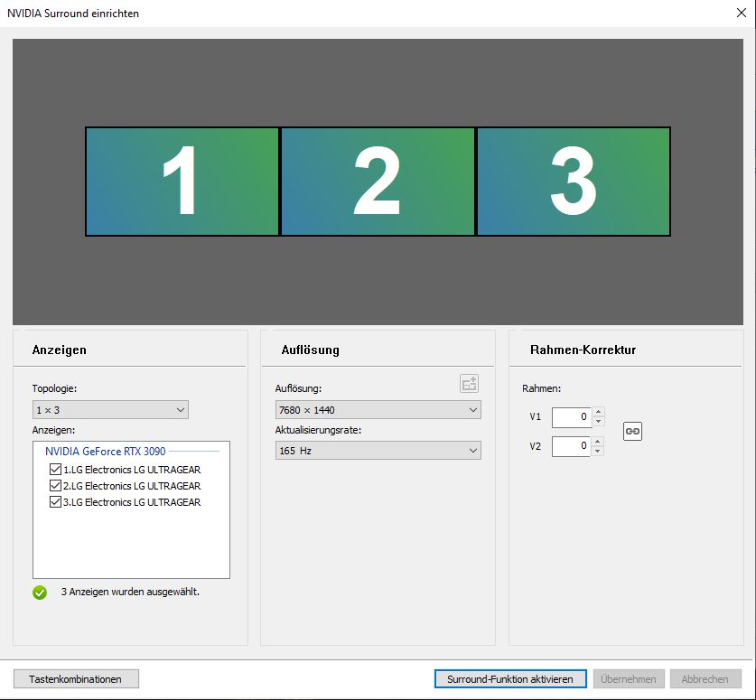Screen dimensions: 756x700
Task: Expand the Auflösung 7680 × 1440 dropdown
Action: click(x=378, y=410)
